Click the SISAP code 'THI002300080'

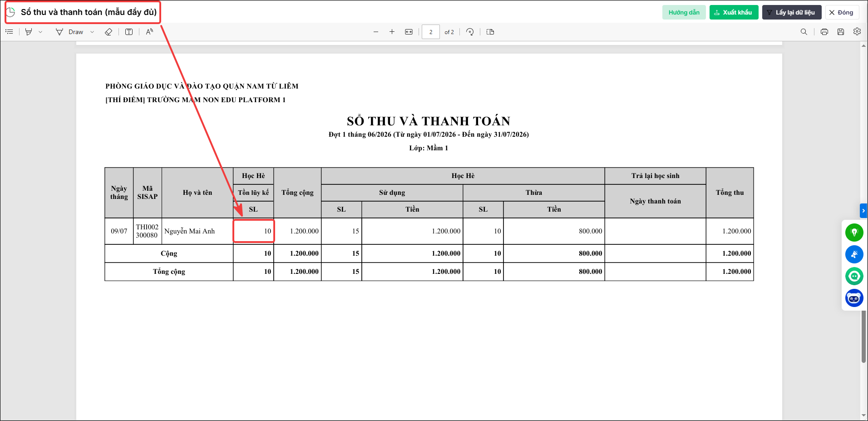pos(148,231)
